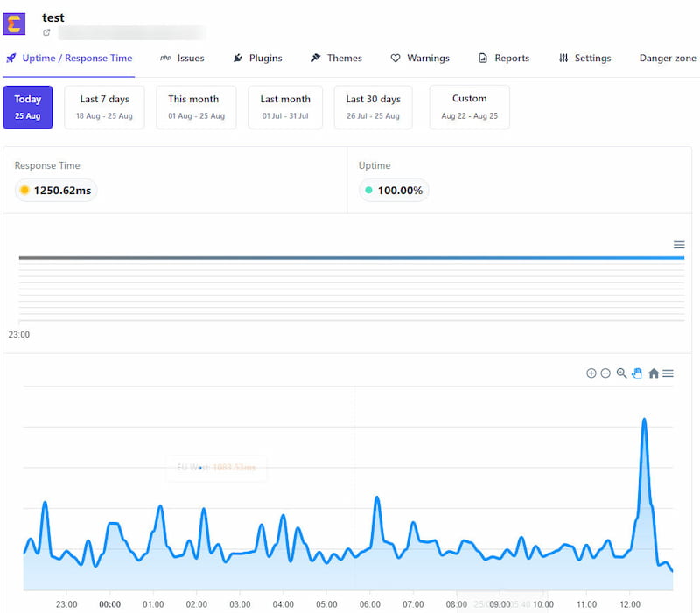Click the 03:00 axis label
This screenshot has width=700, height=613.
(x=240, y=604)
